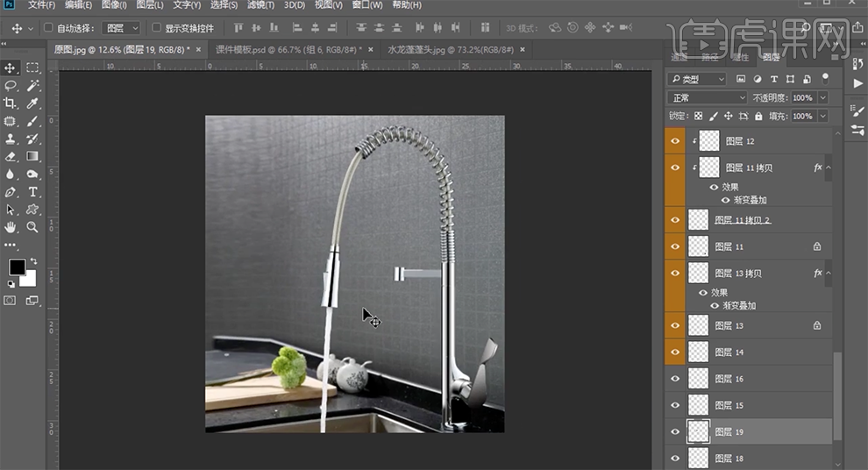Collapse effects of 图层 13 拷贝

click(829, 274)
